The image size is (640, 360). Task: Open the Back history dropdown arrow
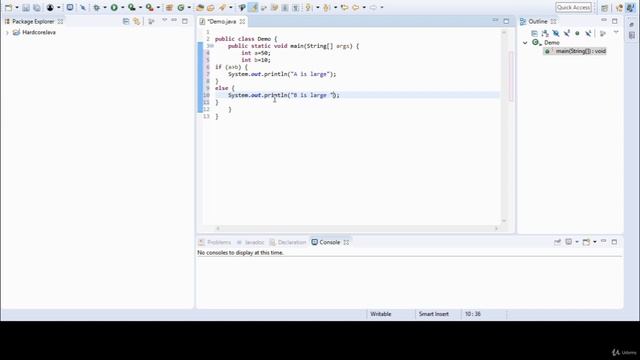[x=364, y=7]
